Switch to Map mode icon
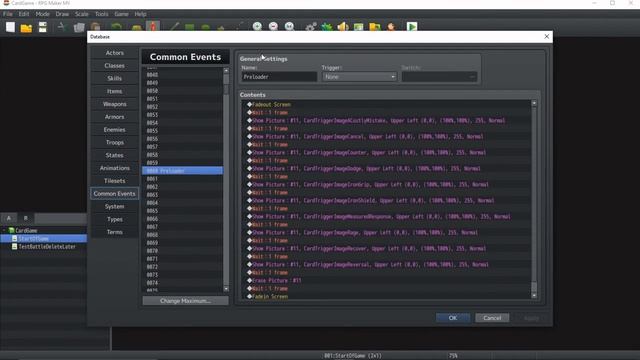Viewport: 640px width, 360px height. (136, 27)
